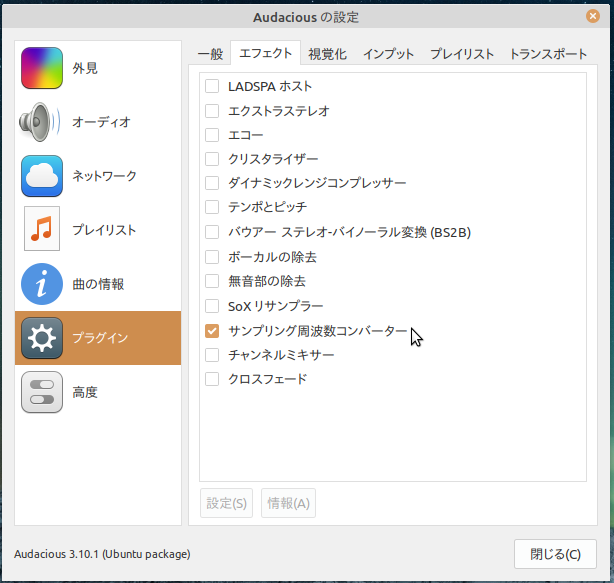Close the Audacious の設定 window
Viewport: 614px width, 583px height.
pyautogui.click(x=593, y=16)
